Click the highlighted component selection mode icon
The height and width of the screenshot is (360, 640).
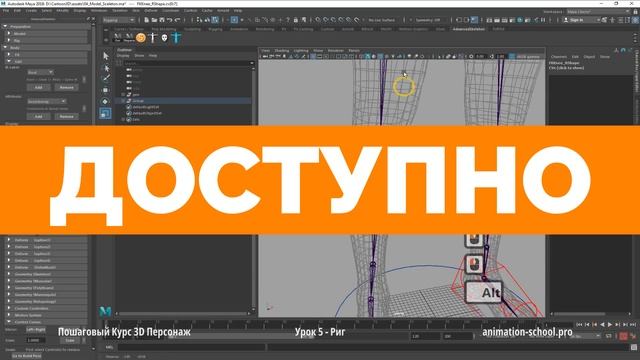[215, 20]
